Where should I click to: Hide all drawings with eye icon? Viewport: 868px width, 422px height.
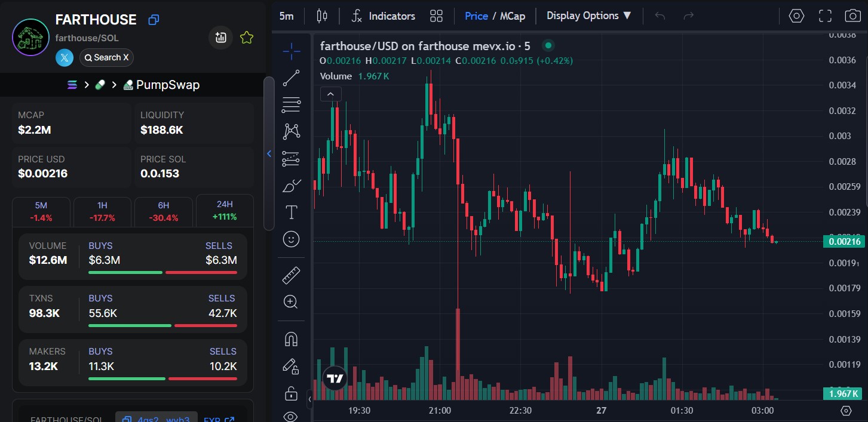(x=292, y=417)
